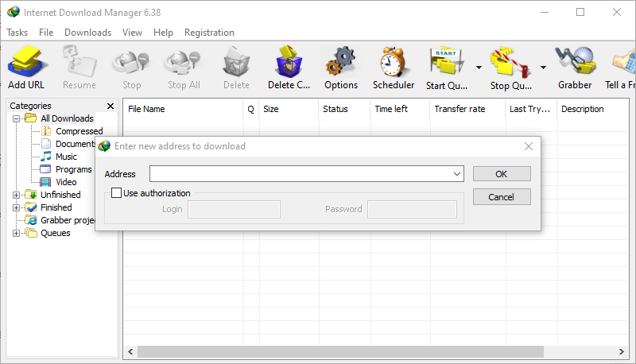Open Options via the gears icon
This screenshot has width=636, height=364.
point(341,62)
